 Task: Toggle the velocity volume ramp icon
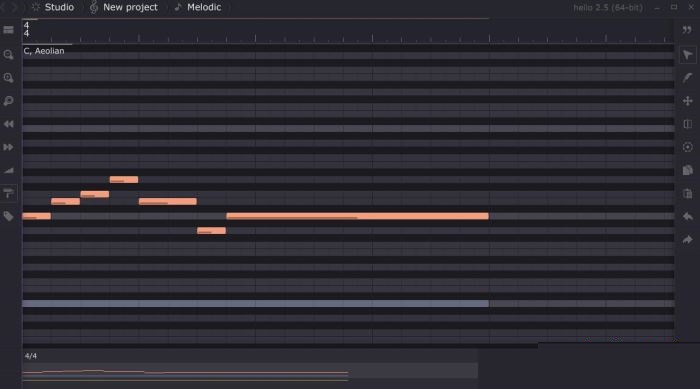click(8, 170)
